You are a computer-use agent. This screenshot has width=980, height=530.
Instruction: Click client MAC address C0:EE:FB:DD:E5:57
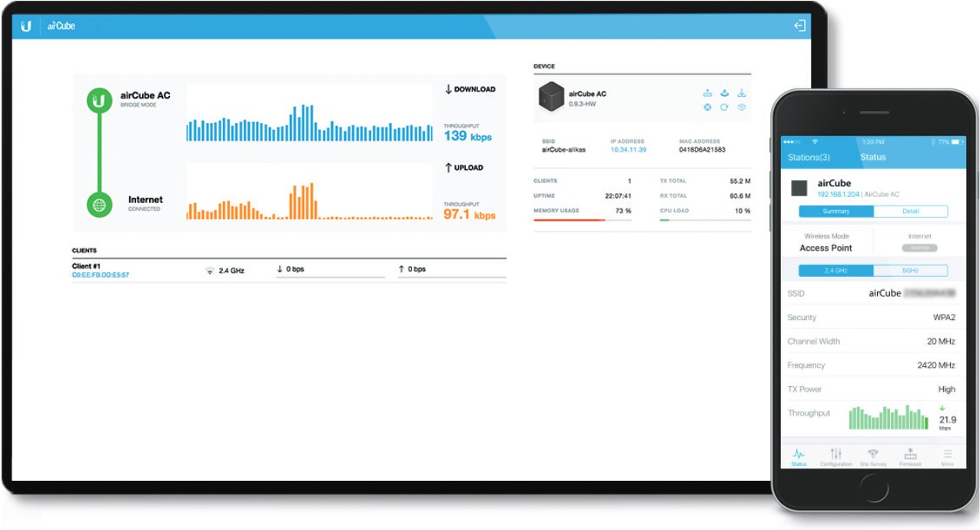tap(101, 275)
